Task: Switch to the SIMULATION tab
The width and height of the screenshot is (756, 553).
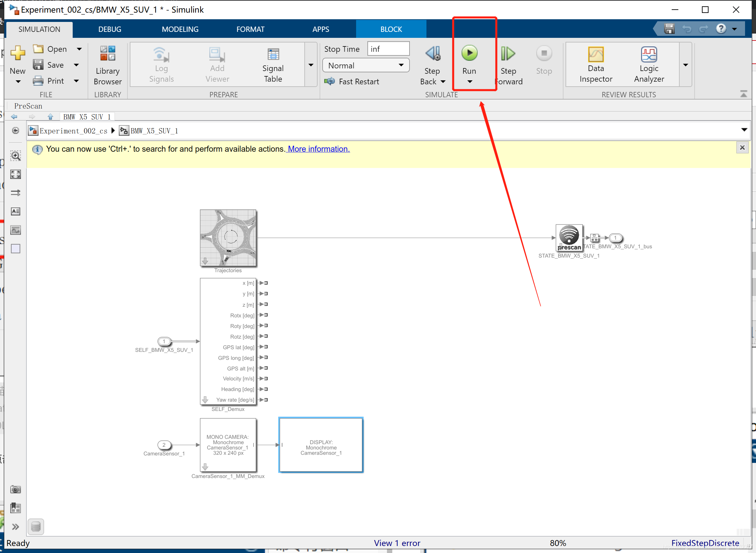Action: tap(39, 30)
